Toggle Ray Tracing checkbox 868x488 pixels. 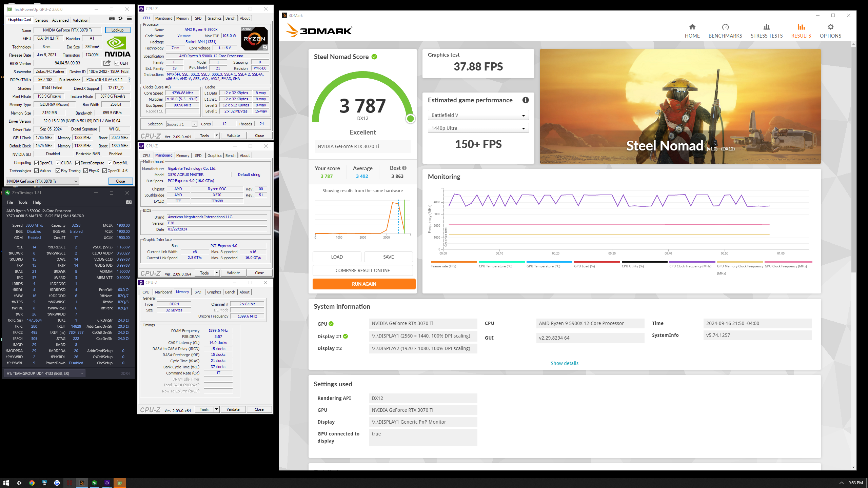click(58, 171)
